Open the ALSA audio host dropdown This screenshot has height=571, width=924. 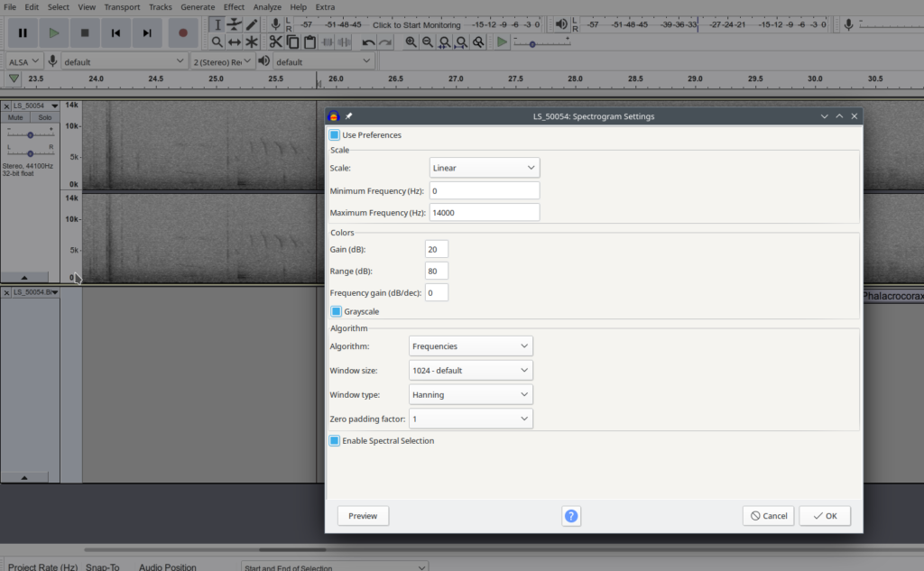(x=23, y=61)
